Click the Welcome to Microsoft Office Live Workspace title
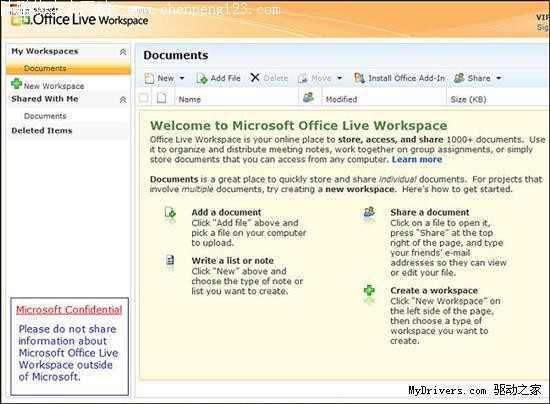The image size is (550, 404). coord(299,126)
